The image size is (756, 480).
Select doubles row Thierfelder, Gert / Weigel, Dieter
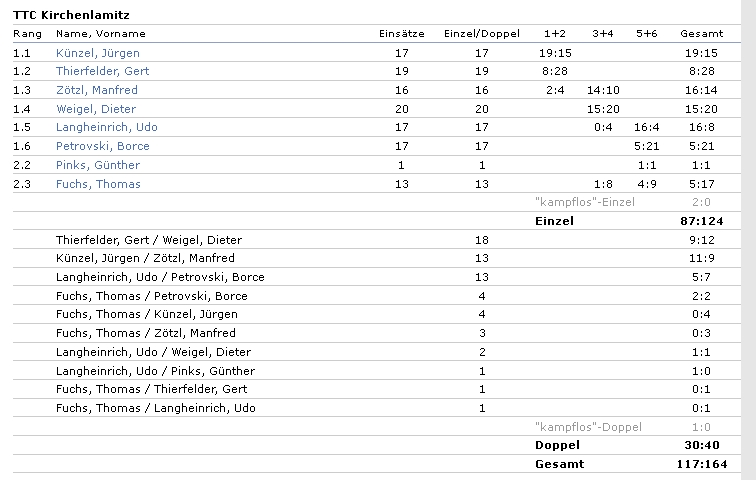(x=377, y=240)
